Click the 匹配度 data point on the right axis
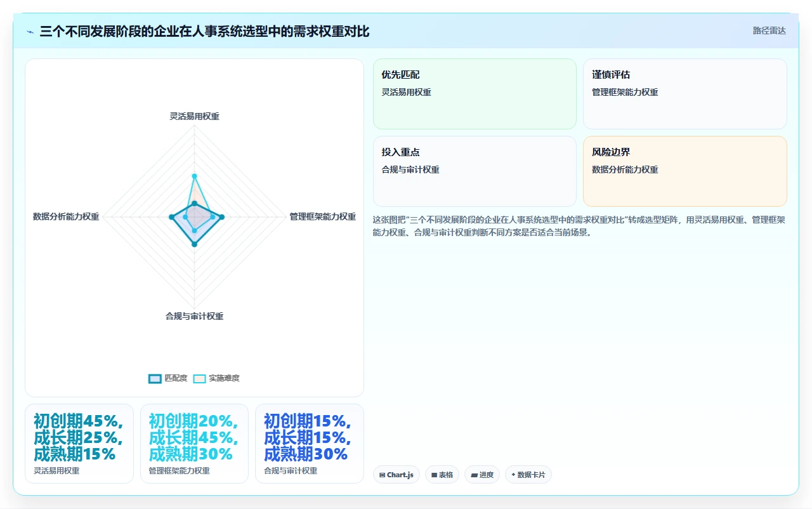 click(221, 217)
